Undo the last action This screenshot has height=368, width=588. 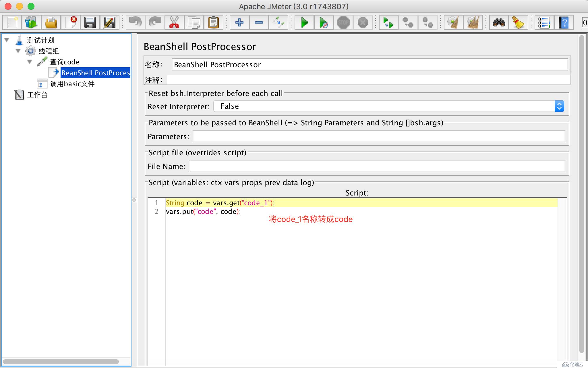(136, 22)
